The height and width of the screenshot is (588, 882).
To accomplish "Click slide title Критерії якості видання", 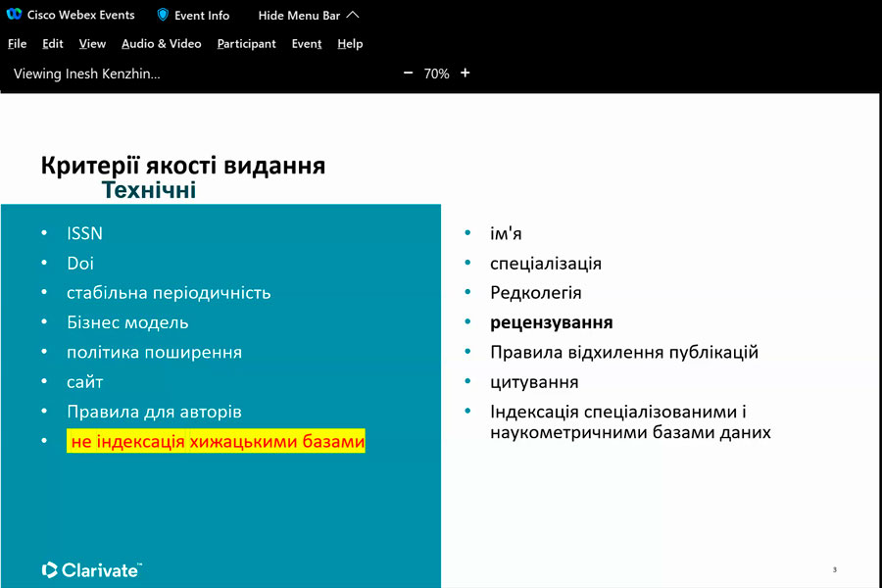I will point(183,166).
